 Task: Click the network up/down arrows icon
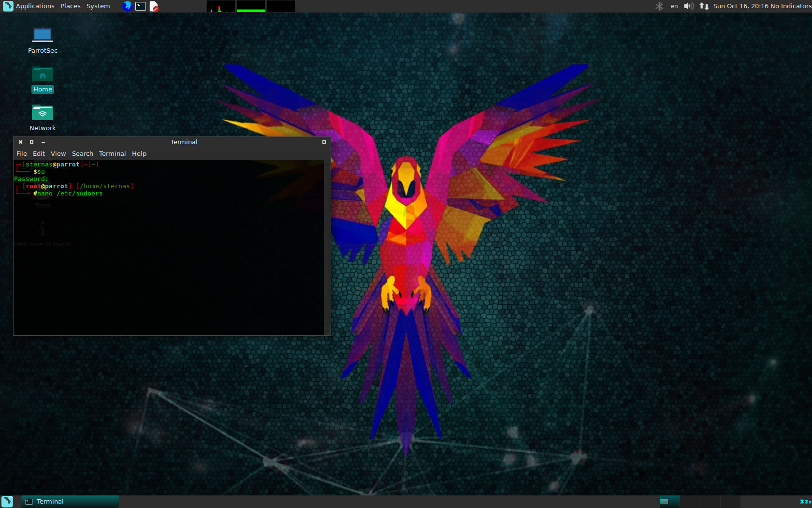click(704, 6)
